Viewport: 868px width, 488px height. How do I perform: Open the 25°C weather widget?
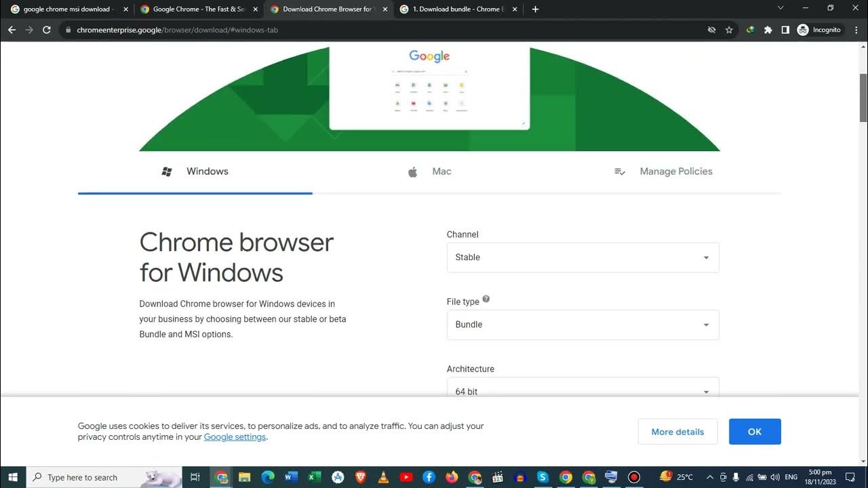(x=676, y=477)
